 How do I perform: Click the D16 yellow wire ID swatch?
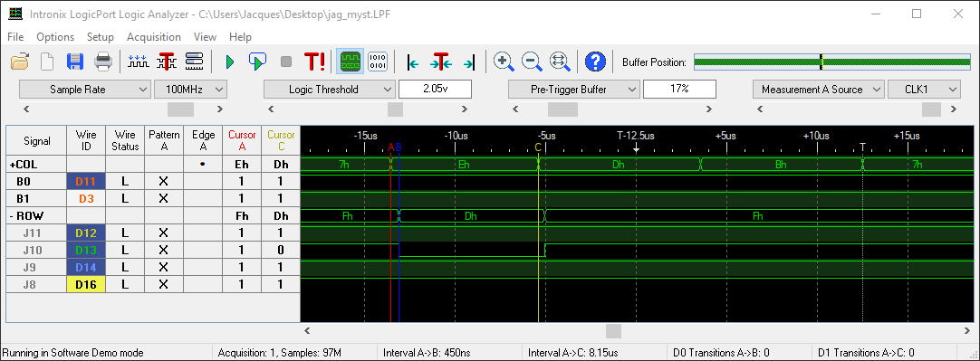tap(86, 284)
